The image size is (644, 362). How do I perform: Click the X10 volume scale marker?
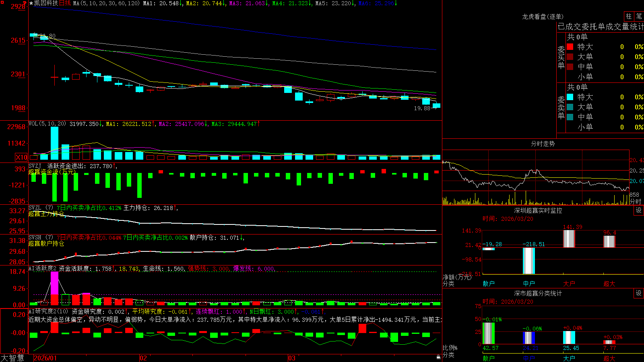pyautogui.click(x=21, y=157)
